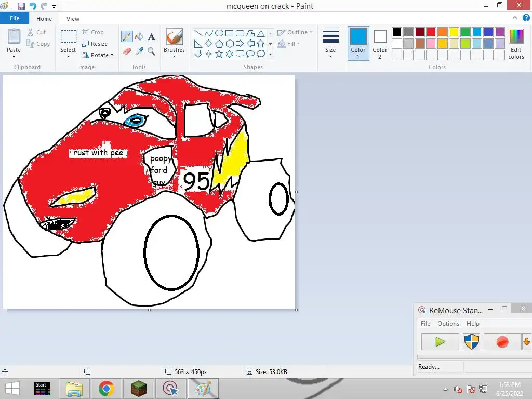Pick the black color swatch
The height and width of the screenshot is (399, 532).
(396, 32)
